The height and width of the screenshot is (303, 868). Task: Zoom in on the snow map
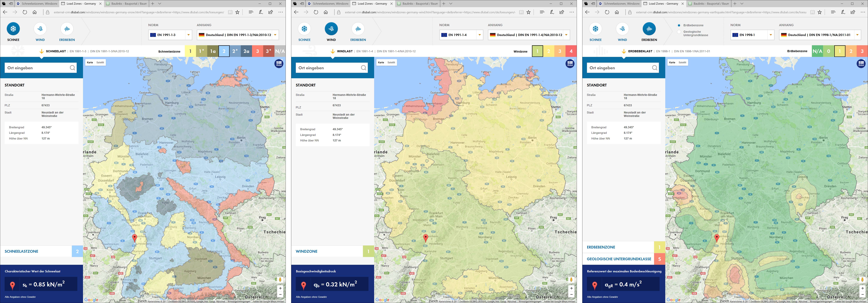tap(280, 289)
